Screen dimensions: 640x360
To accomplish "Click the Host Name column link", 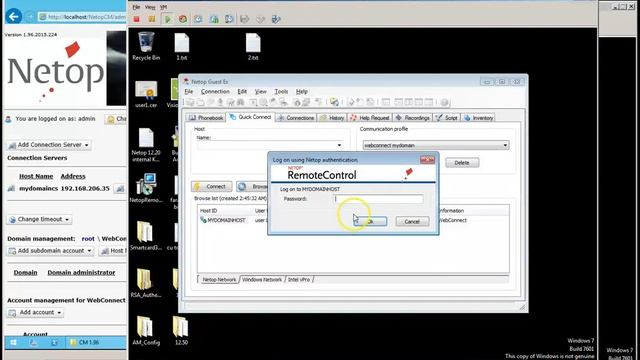I will pos(36,176).
